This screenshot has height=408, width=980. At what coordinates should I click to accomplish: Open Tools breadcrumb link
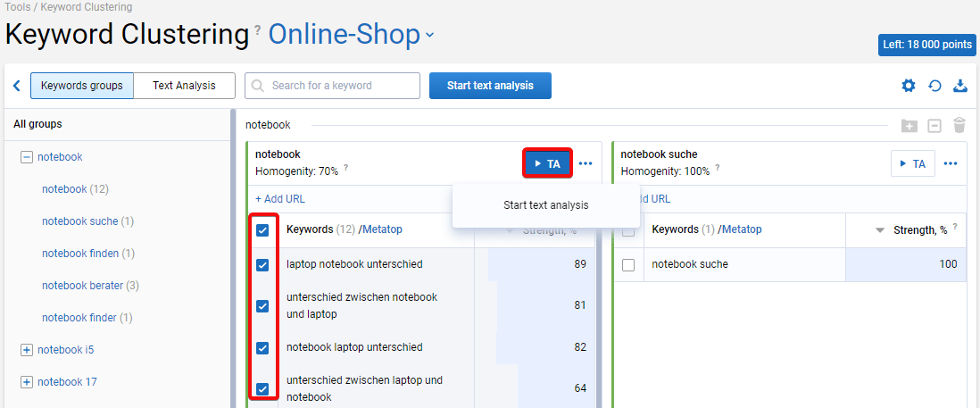(18, 7)
